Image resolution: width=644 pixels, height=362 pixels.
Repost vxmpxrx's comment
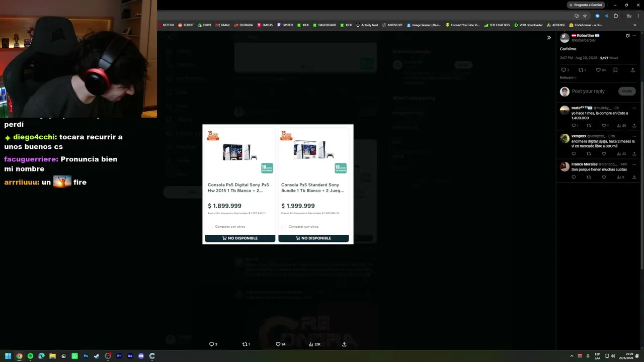coord(589,154)
